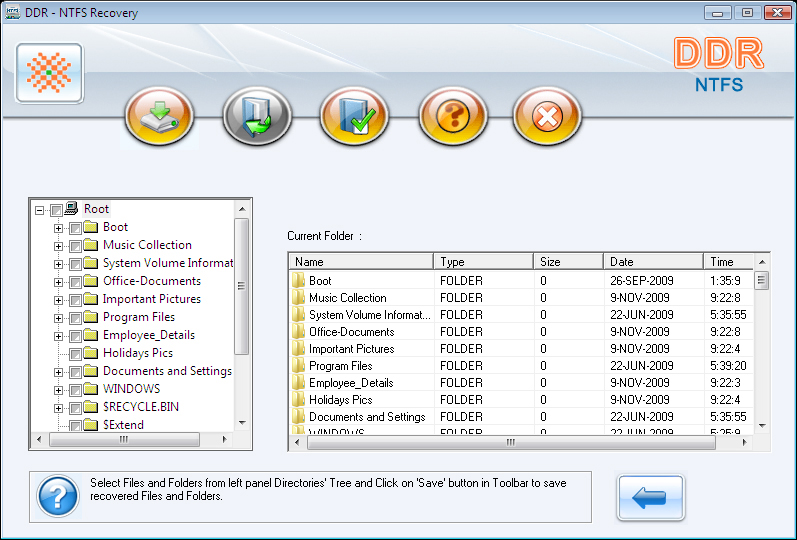Viewport: 797px width, 540px height.
Task: Expand the $RECYCLE.BIN node
Action: coord(58,408)
